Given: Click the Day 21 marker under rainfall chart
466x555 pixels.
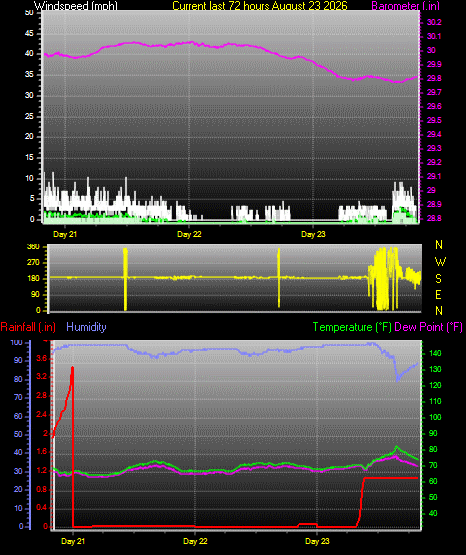Looking at the screenshot, I should pyautogui.click(x=73, y=541).
